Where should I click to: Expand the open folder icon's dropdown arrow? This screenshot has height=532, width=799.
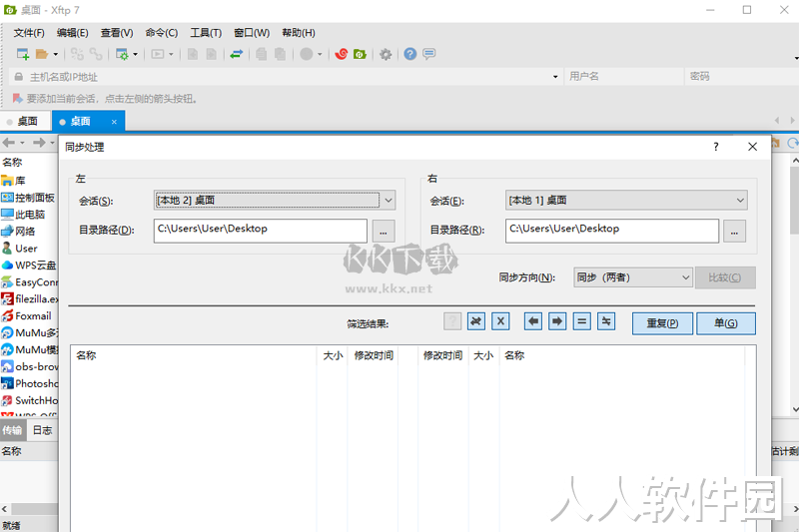point(56,54)
